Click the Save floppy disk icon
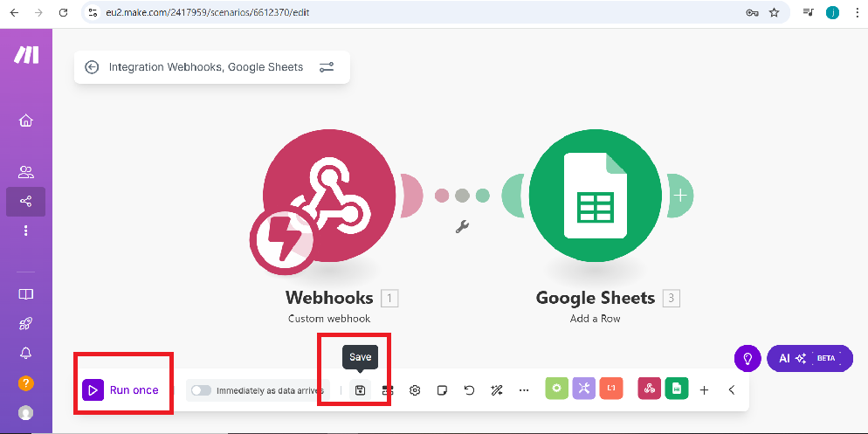This screenshot has width=868, height=434. pyautogui.click(x=360, y=390)
